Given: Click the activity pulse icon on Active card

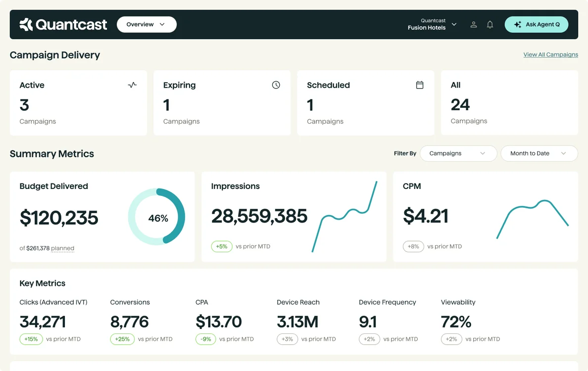Looking at the screenshot, I should coord(132,85).
